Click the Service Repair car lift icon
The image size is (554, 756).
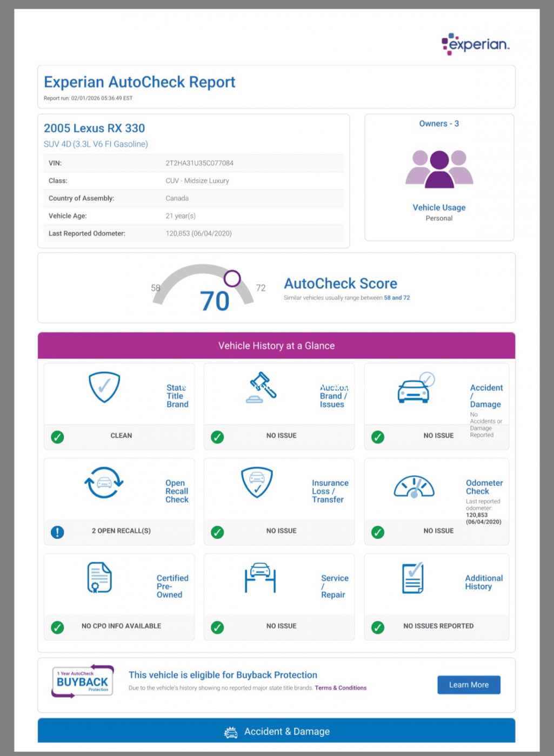click(260, 577)
